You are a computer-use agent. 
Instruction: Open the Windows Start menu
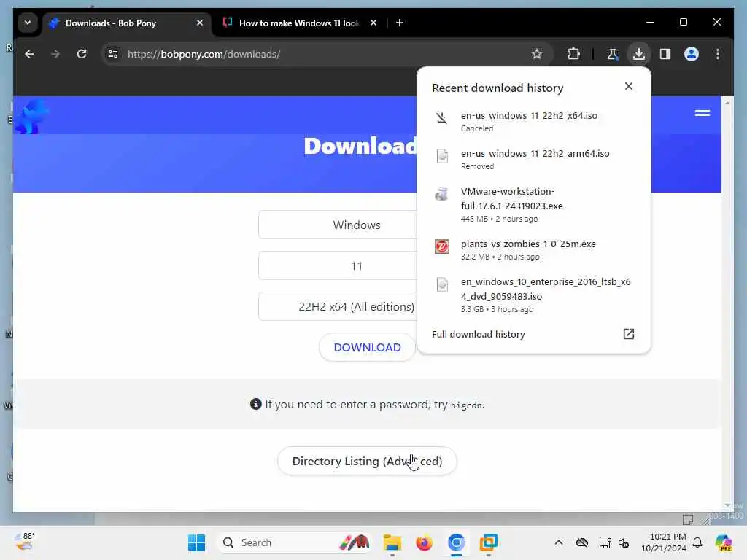click(x=196, y=542)
